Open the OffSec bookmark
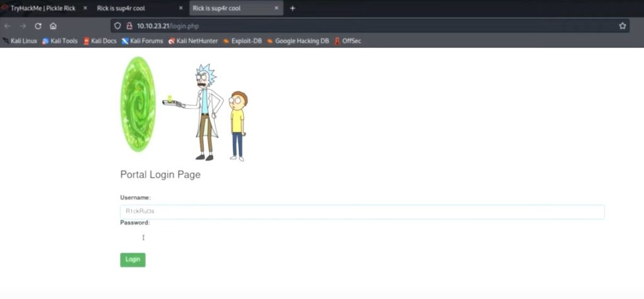 click(347, 41)
